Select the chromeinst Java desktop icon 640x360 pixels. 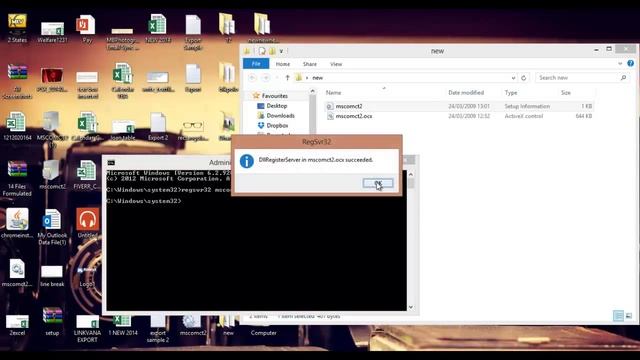tap(17, 223)
